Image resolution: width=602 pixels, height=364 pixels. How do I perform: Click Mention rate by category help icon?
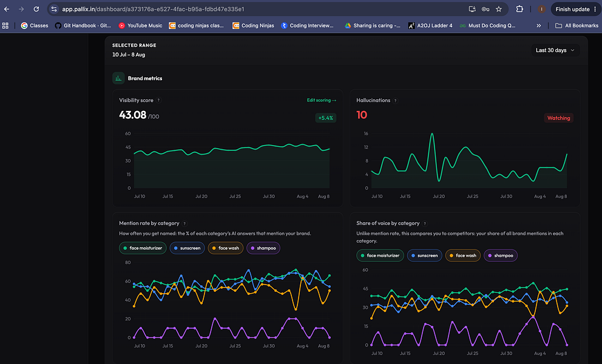(x=184, y=223)
